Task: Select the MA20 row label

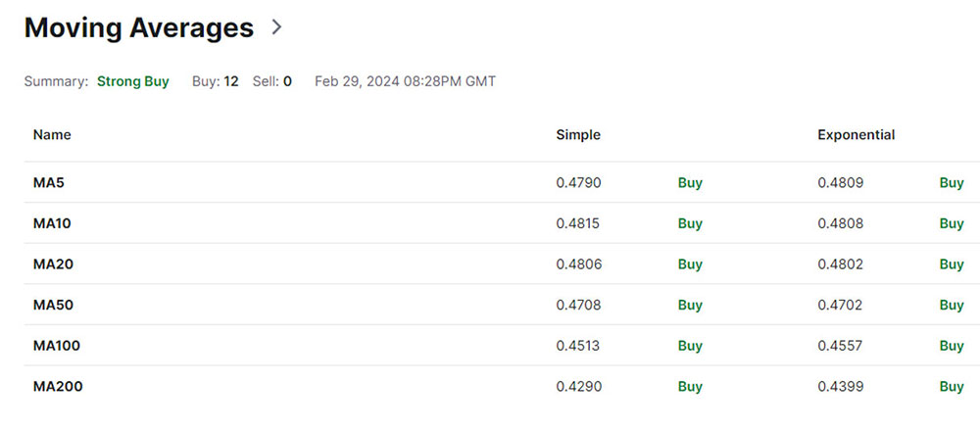Action: [53, 264]
